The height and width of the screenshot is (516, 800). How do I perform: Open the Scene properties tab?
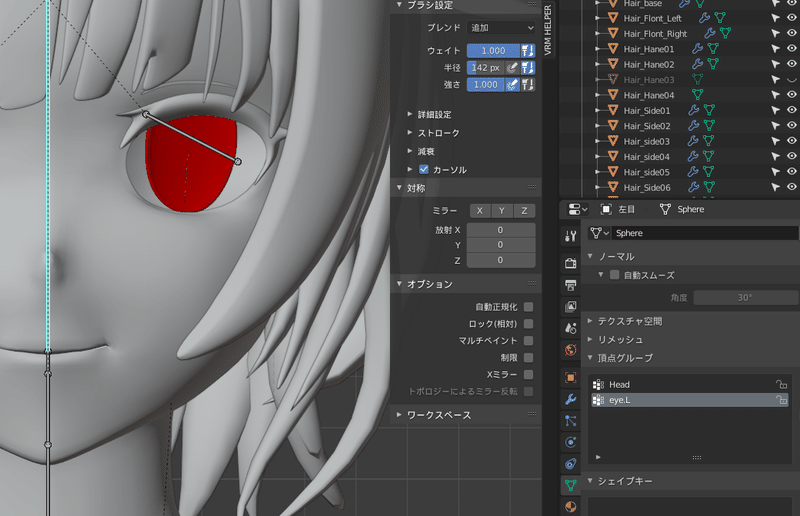570,328
